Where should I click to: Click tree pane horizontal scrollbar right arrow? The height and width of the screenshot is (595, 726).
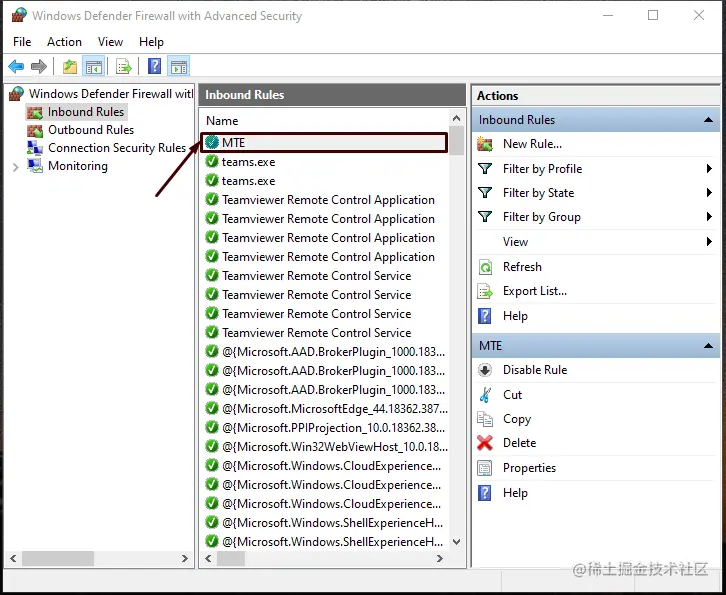coord(185,558)
